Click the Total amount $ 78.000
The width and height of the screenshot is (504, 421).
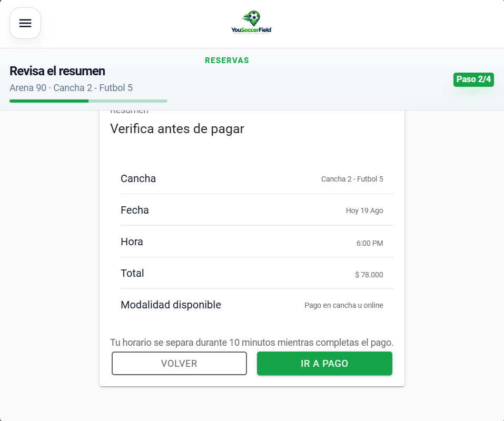pos(369,275)
